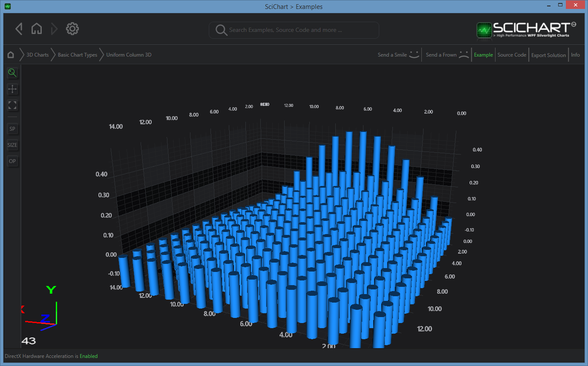Open the Basic Chart Types breadcrumb
The height and width of the screenshot is (366, 588).
[78, 55]
